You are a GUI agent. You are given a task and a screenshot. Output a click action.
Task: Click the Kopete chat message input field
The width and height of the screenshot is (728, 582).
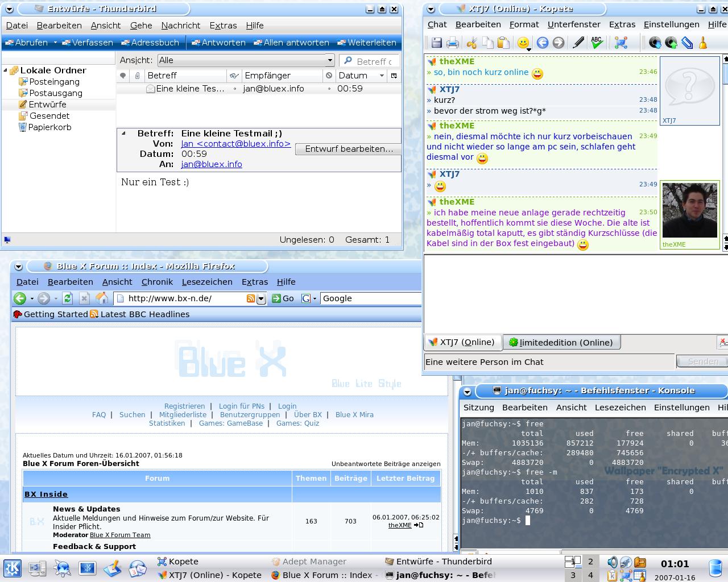[x=549, y=362]
